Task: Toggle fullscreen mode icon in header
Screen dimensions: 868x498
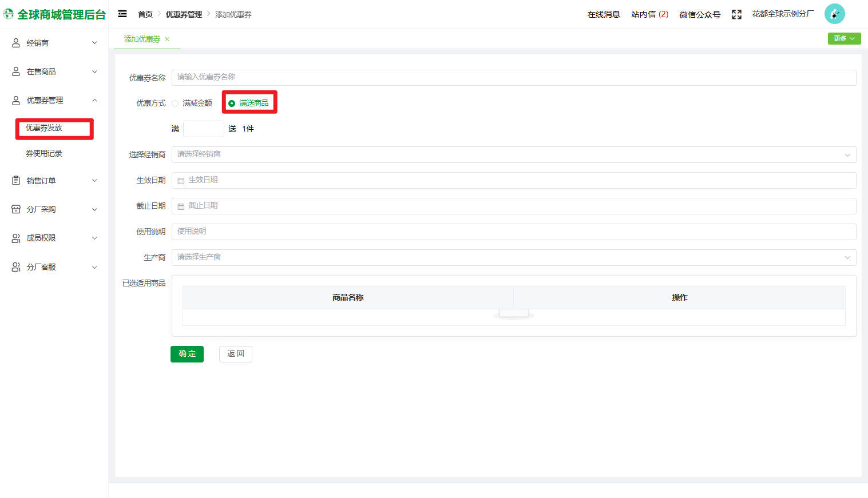Action: coord(736,14)
